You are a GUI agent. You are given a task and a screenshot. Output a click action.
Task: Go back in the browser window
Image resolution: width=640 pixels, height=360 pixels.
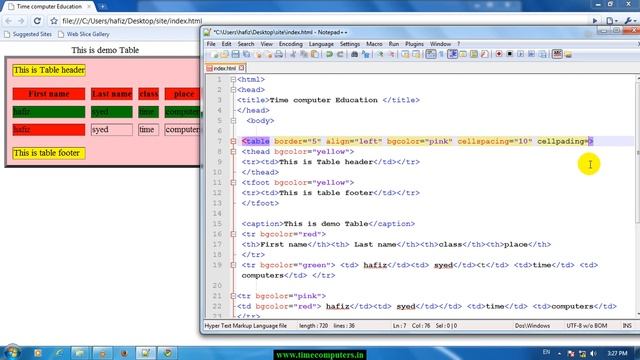tap(9, 21)
